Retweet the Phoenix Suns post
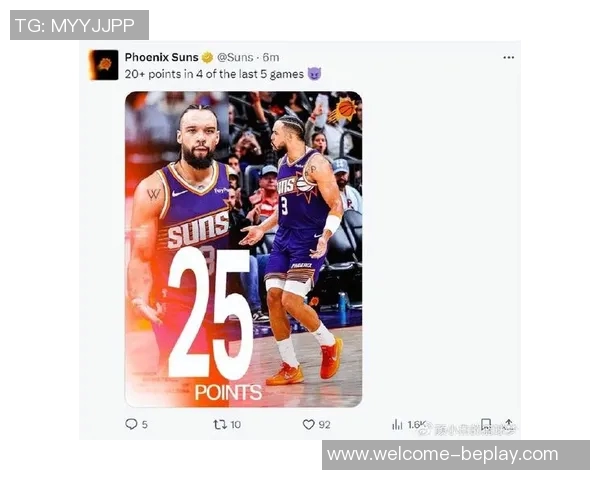The height and width of the screenshot is (480, 600). [220, 424]
